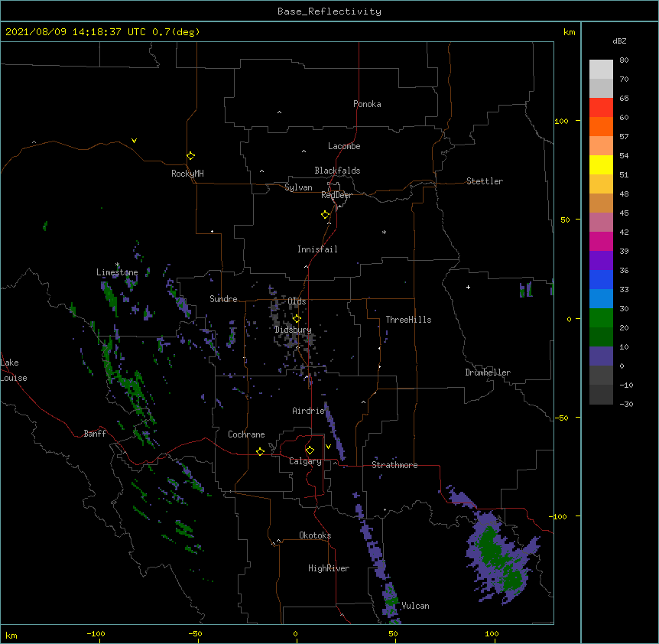Click the RockyMH label
Image resolution: width=659 pixels, height=644 pixels.
click(x=187, y=173)
